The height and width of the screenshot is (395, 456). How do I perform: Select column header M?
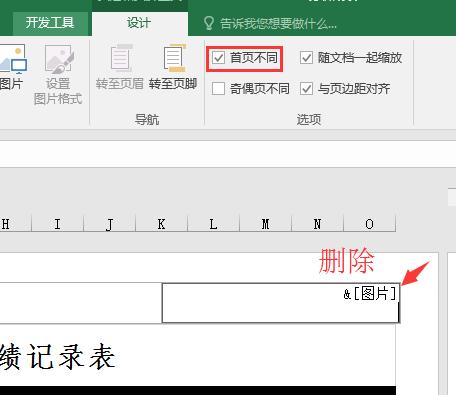(x=265, y=224)
